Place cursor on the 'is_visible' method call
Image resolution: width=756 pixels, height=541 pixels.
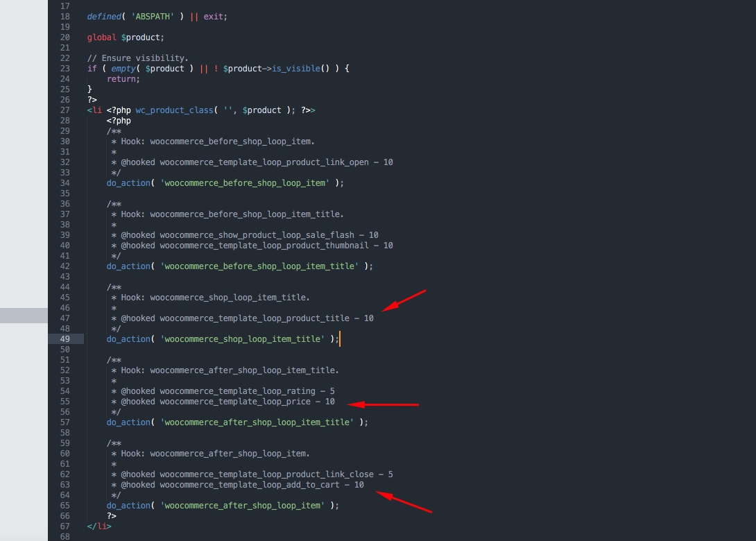(296, 69)
